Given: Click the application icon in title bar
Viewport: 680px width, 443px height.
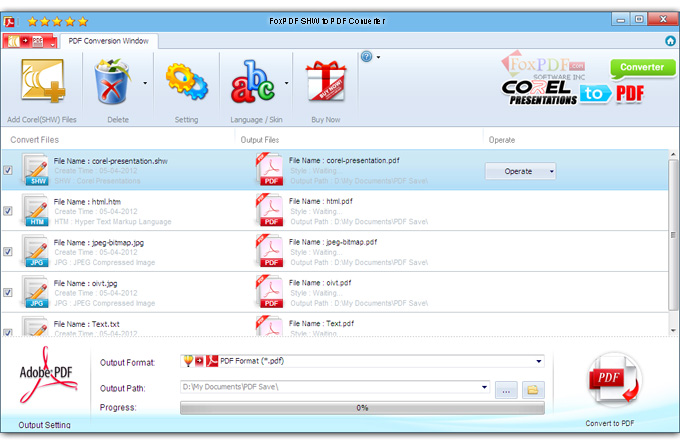Looking at the screenshot, I should click(x=9, y=21).
